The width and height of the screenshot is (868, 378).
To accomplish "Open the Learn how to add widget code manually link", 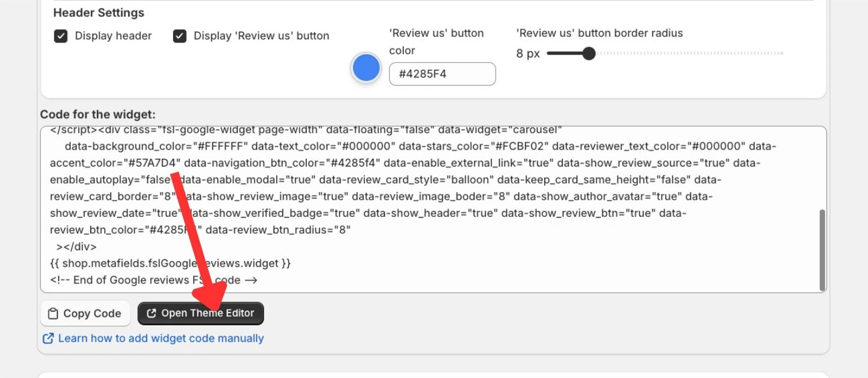I will pos(153,338).
